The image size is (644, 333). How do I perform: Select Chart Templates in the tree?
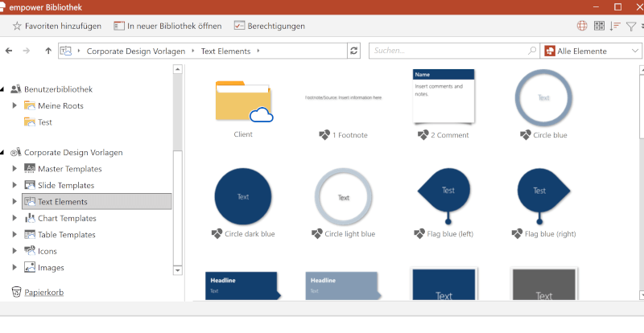pyautogui.click(x=67, y=218)
